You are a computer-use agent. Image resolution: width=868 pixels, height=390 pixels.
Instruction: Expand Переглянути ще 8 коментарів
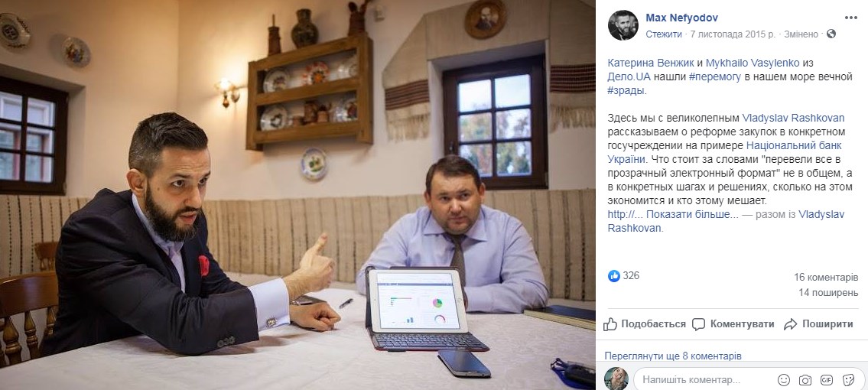[x=672, y=356]
